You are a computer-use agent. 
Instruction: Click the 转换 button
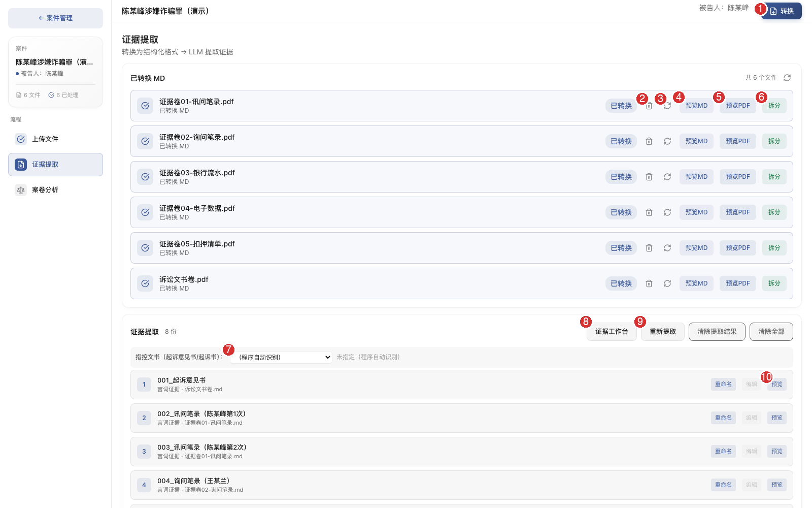click(782, 11)
